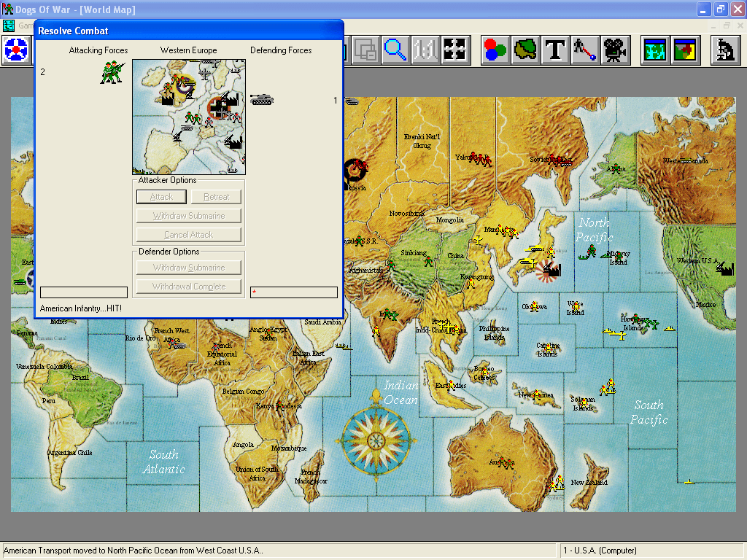Click the green territory shape icon
This screenshot has width=747, height=560.
[525, 50]
